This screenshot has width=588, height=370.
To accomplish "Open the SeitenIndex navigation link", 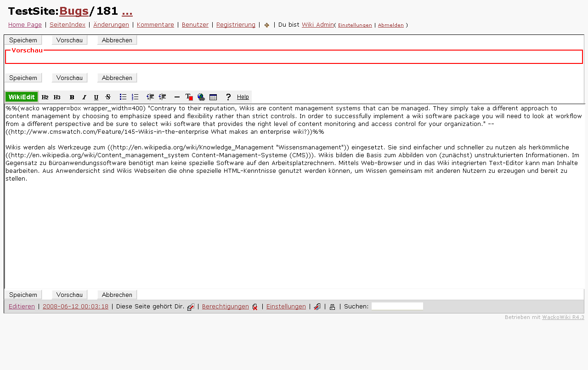I will (68, 25).
